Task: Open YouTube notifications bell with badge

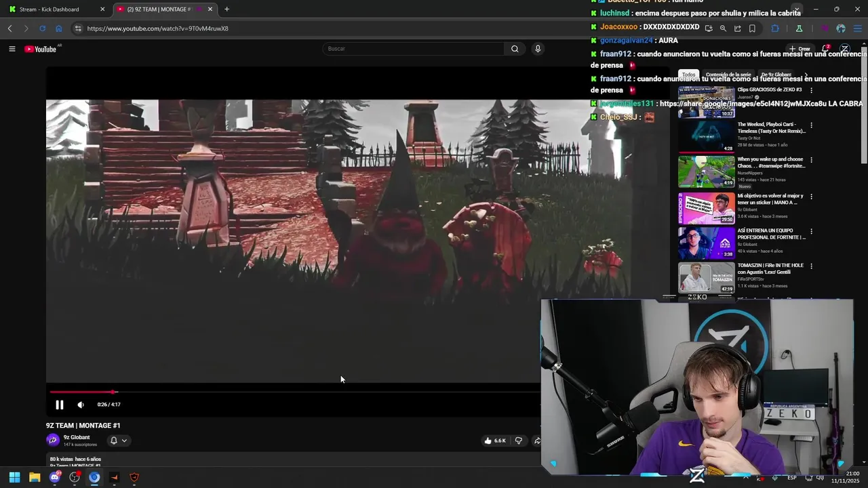Action: (825, 49)
